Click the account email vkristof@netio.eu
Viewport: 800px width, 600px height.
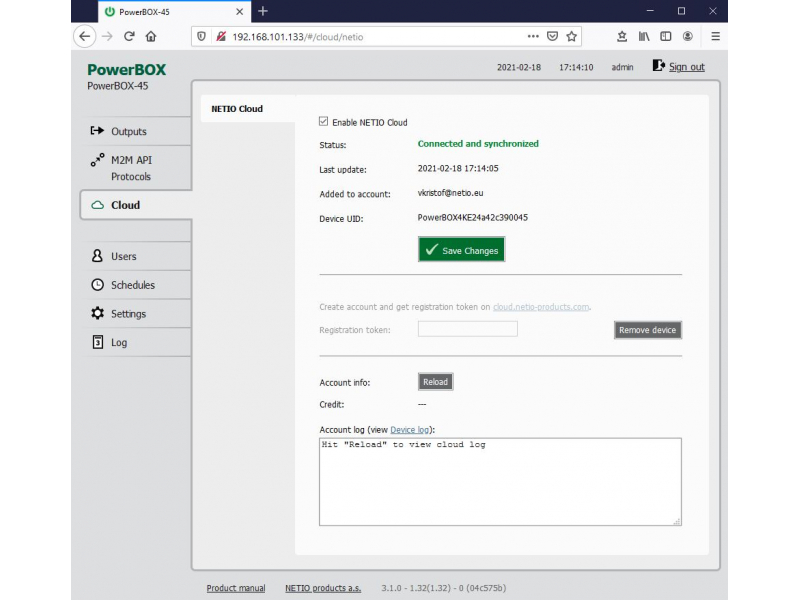pyautogui.click(x=450, y=193)
